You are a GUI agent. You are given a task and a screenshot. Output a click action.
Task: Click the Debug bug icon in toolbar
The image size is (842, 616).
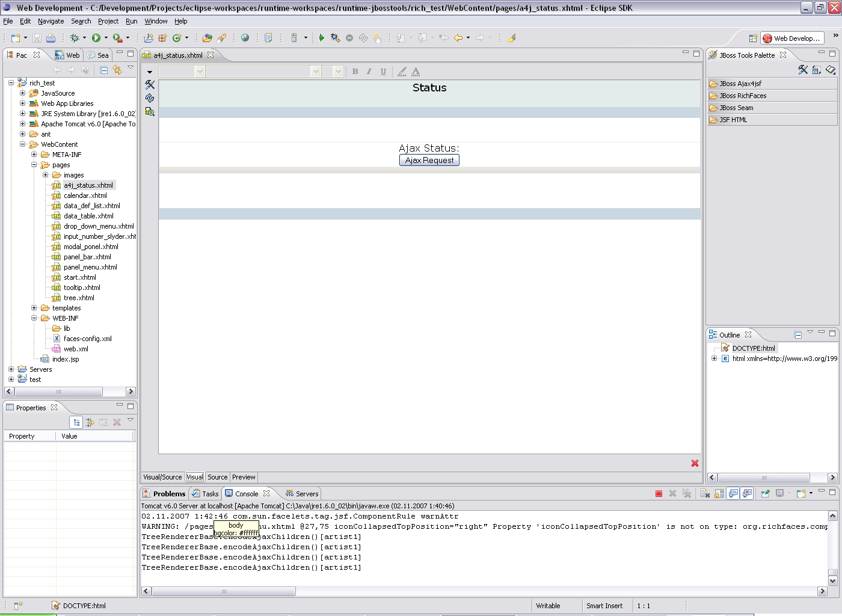click(x=75, y=38)
